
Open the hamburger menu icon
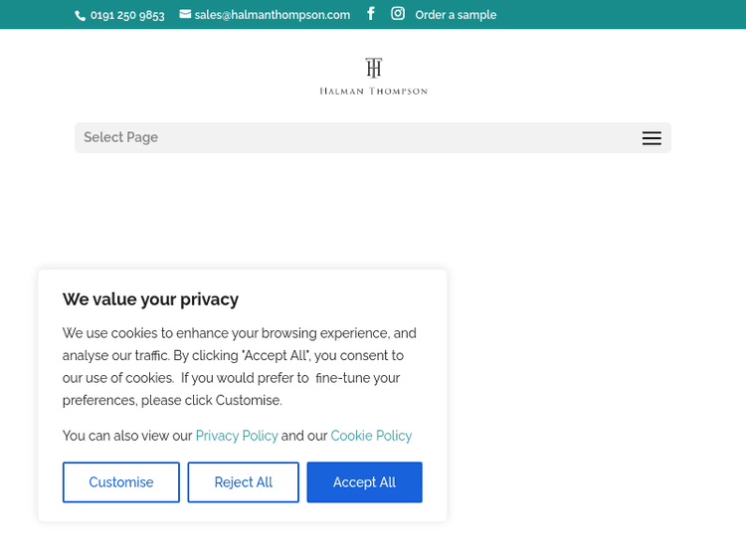(x=652, y=138)
